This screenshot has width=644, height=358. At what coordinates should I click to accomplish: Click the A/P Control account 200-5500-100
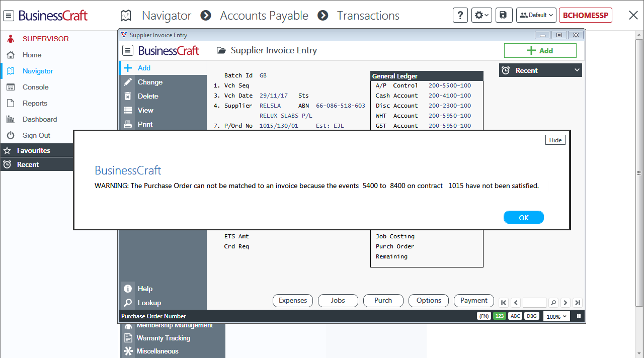[450, 85]
